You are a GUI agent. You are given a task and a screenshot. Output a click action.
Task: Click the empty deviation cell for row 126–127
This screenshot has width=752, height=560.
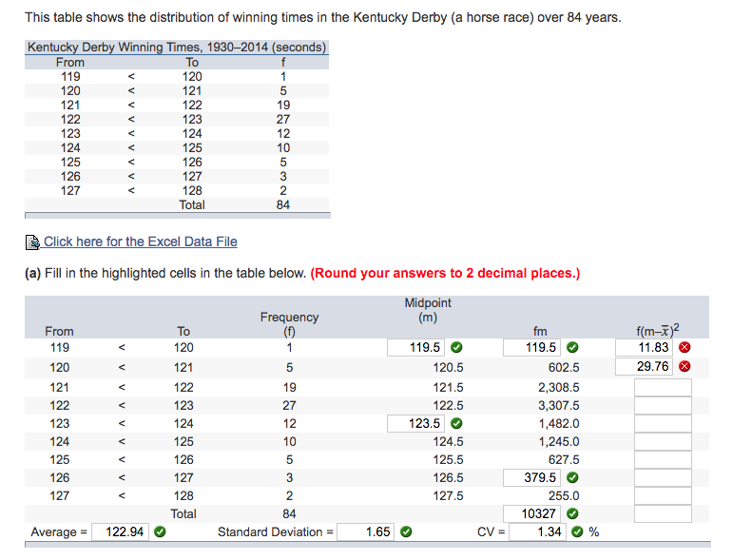663,478
